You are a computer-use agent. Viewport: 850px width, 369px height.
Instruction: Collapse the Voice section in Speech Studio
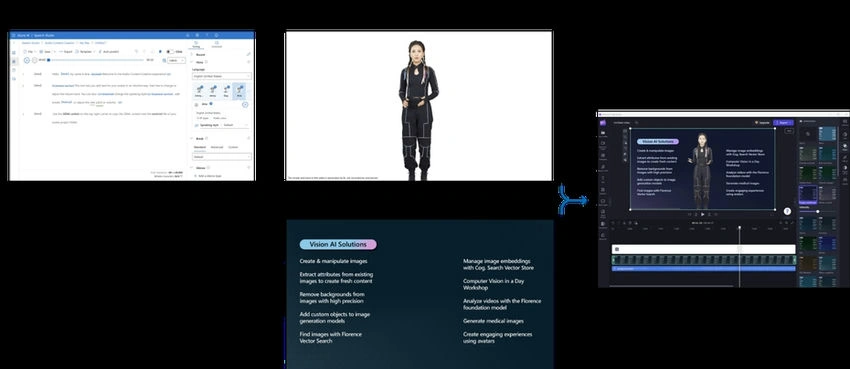192,62
